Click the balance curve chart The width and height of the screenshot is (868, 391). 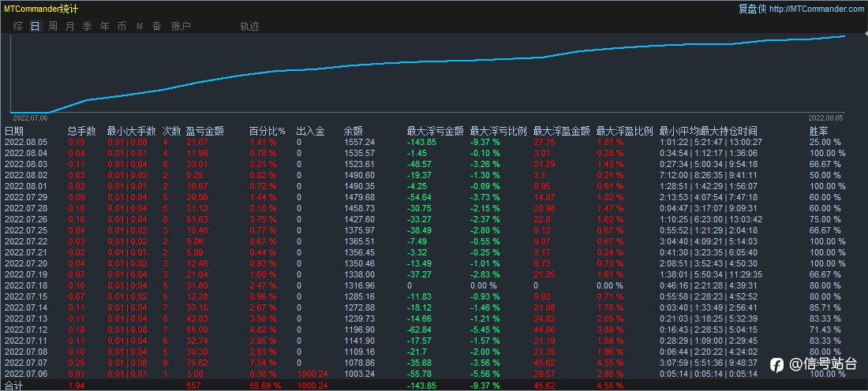tap(428, 73)
